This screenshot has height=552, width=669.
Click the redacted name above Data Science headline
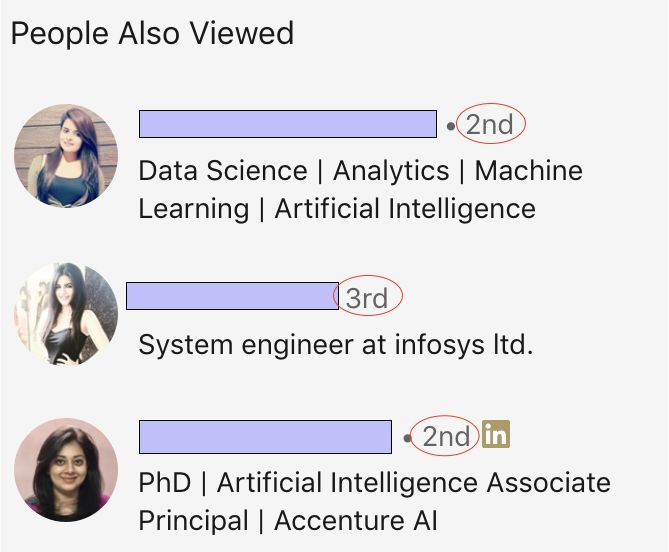pyautogui.click(x=288, y=124)
